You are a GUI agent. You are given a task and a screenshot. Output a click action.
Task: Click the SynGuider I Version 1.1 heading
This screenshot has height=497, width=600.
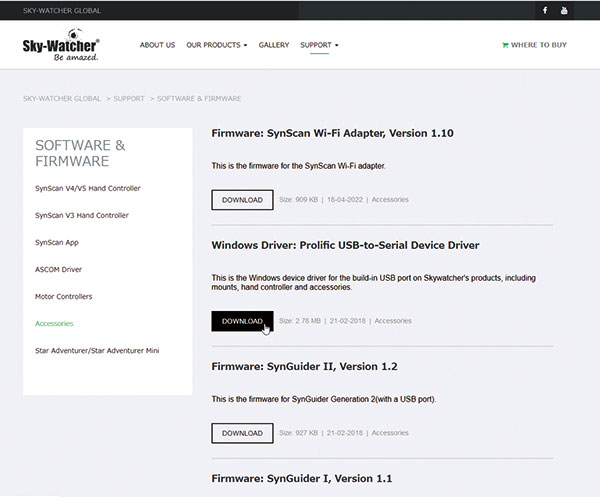[x=302, y=479]
